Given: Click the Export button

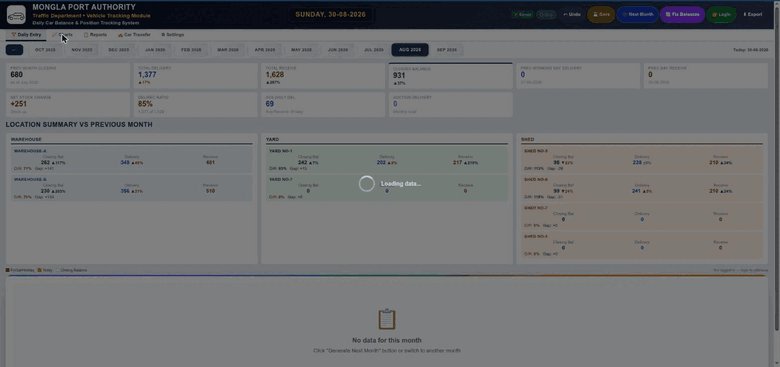Looking at the screenshot, I should 753,14.
